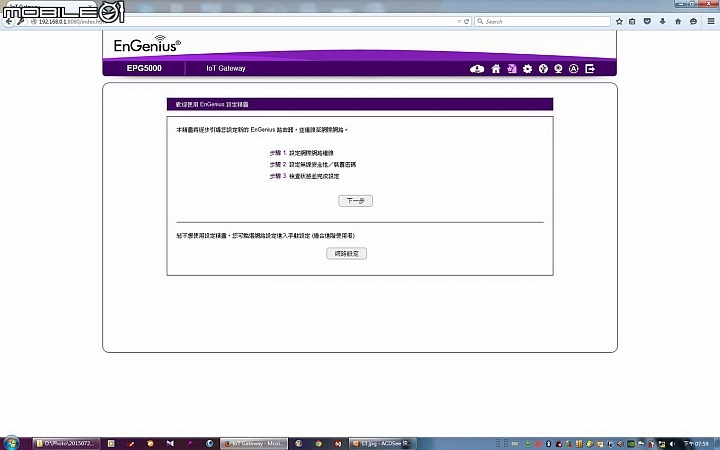Viewport: 720px width, 450px height.
Task: Click the Bluetooth tray icon
Action: [x=548, y=444]
